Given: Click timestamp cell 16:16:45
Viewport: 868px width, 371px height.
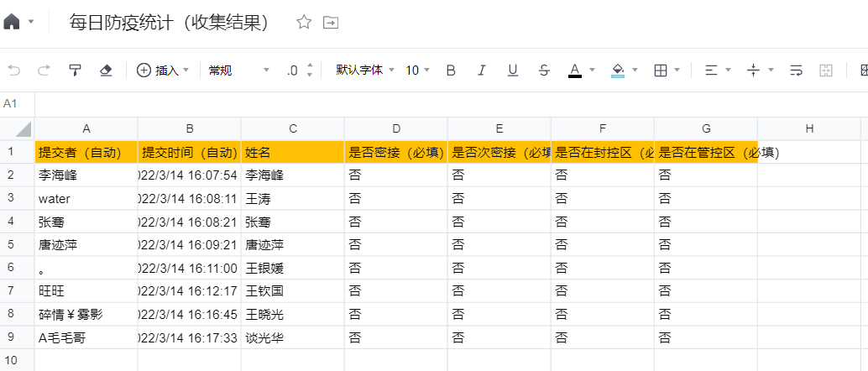Looking at the screenshot, I should pos(190,315).
